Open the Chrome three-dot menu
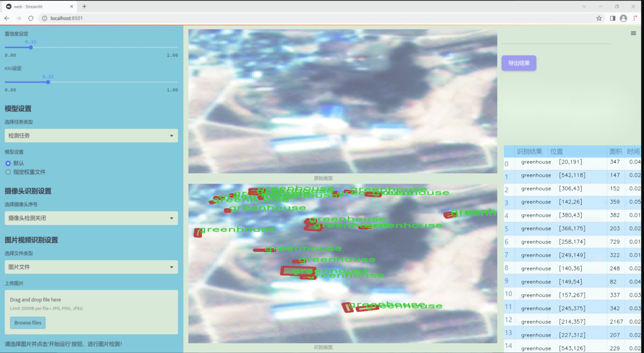The width and height of the screenshot is (644, 353). pyautogui.click(x=635, y=18)
